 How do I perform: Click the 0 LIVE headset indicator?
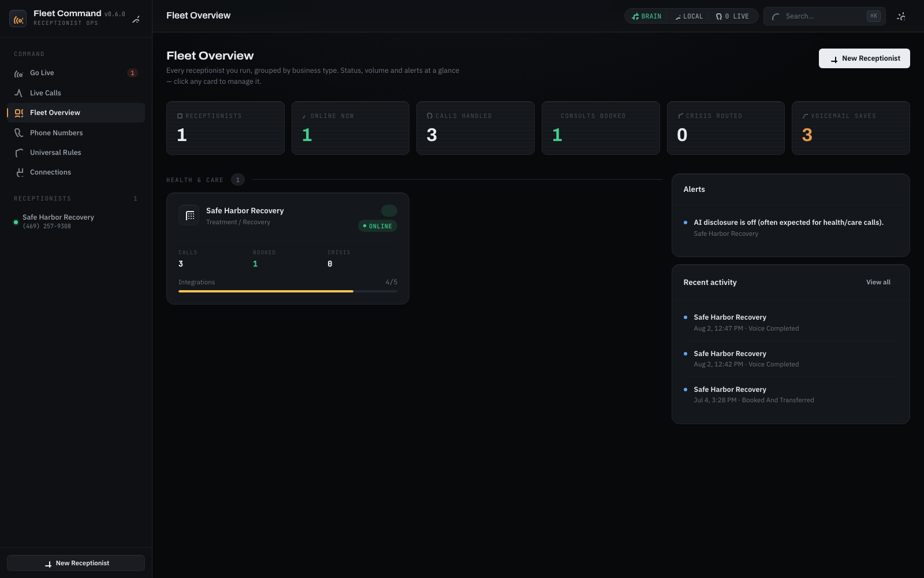732,16
